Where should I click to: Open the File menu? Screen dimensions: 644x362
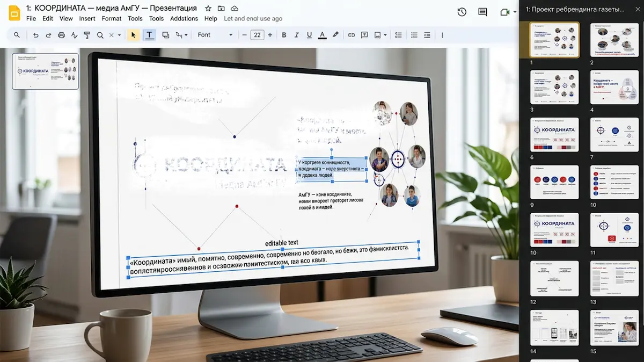pyautogui.click(x=31, y=18)
